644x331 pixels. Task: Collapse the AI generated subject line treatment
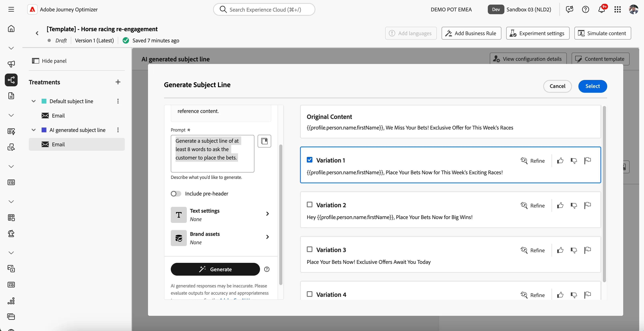[x=34, y=130]
